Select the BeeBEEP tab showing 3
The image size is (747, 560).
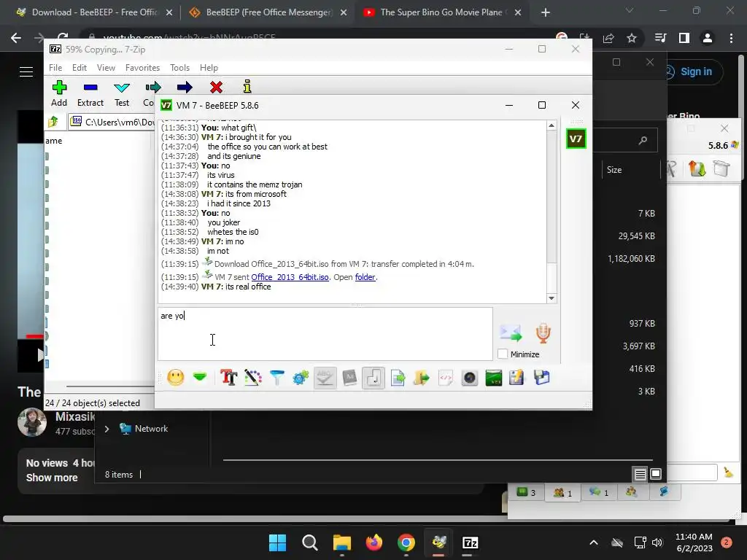527,492
